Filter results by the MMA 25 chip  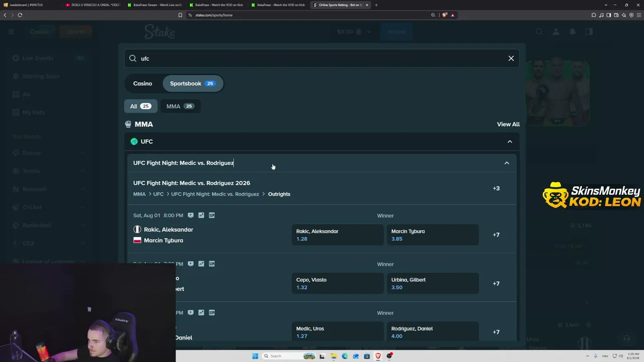(180, 106)
